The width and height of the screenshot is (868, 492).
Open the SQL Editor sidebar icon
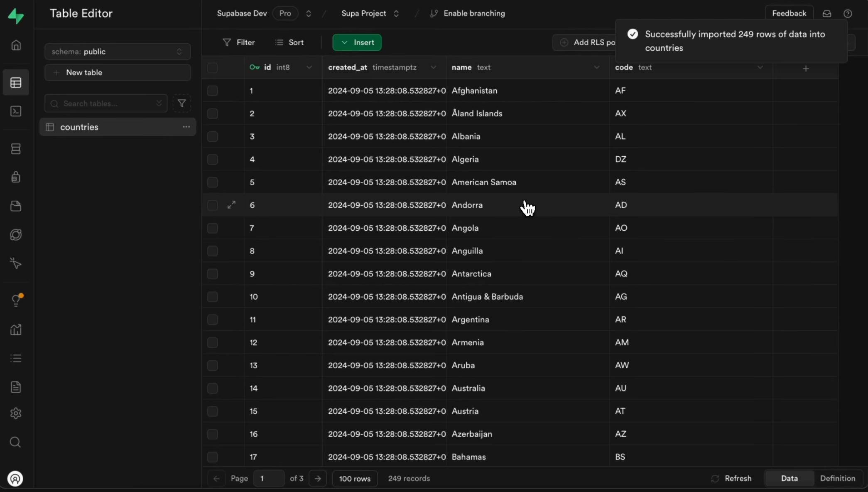point(16,111)
